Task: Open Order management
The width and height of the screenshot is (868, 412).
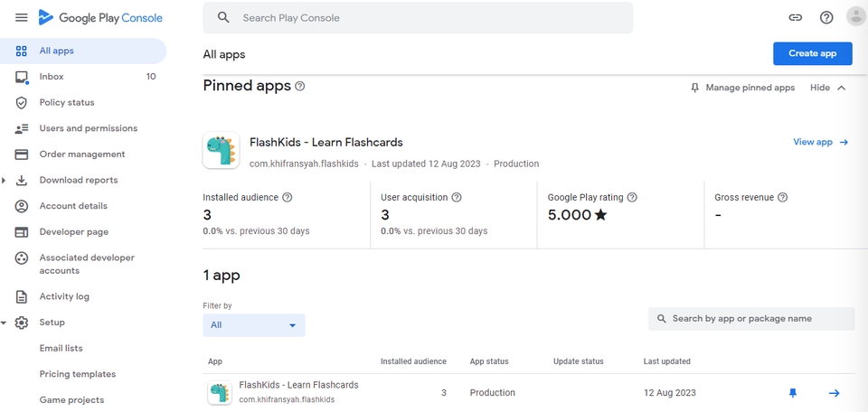Action: click(x=83, y=154)
